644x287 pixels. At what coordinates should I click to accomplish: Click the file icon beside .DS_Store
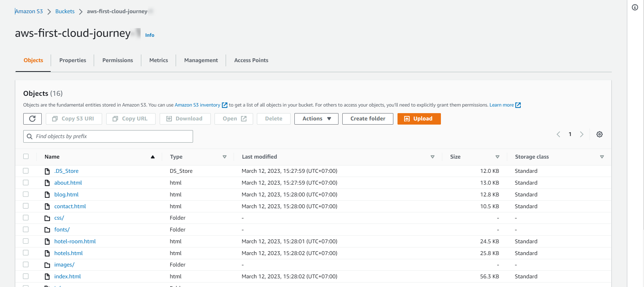(x=47, y=171)
